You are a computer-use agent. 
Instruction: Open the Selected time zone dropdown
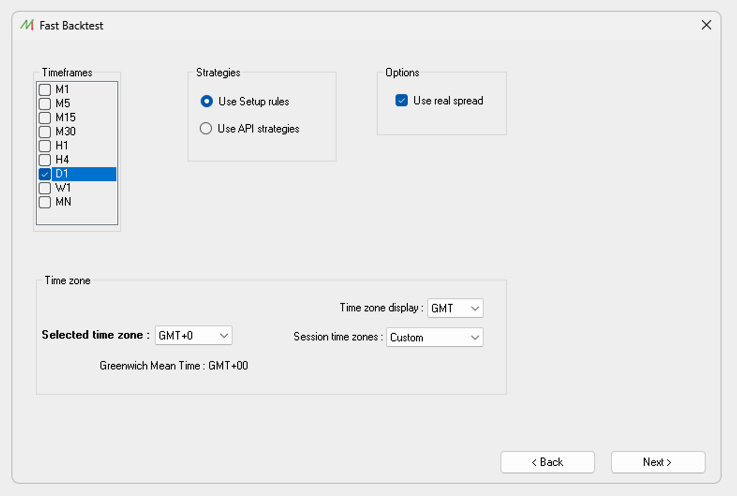click(x=194, y=335)
